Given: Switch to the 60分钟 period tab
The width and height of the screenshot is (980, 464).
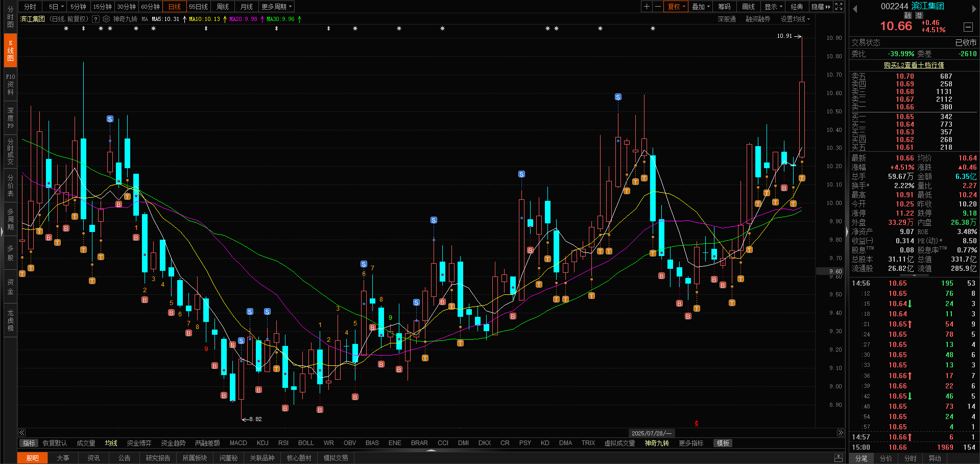Looking at the screenshot, I should (150, 7).
